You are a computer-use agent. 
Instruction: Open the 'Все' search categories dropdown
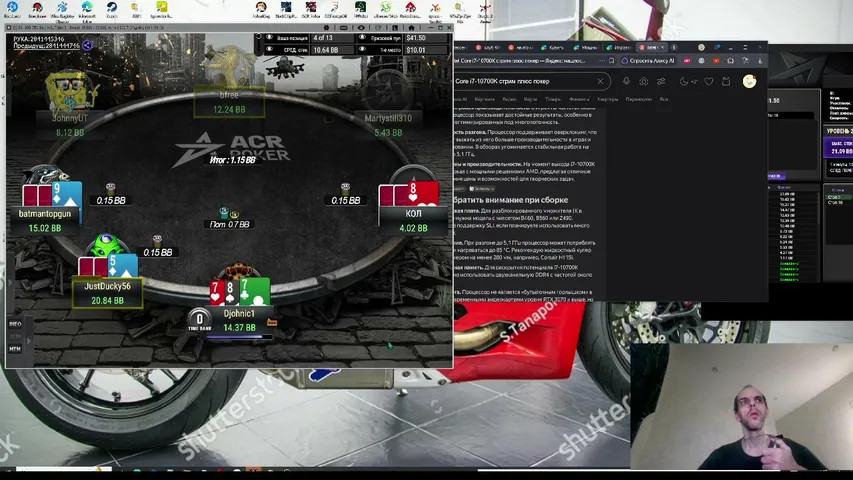pos(664,99)
